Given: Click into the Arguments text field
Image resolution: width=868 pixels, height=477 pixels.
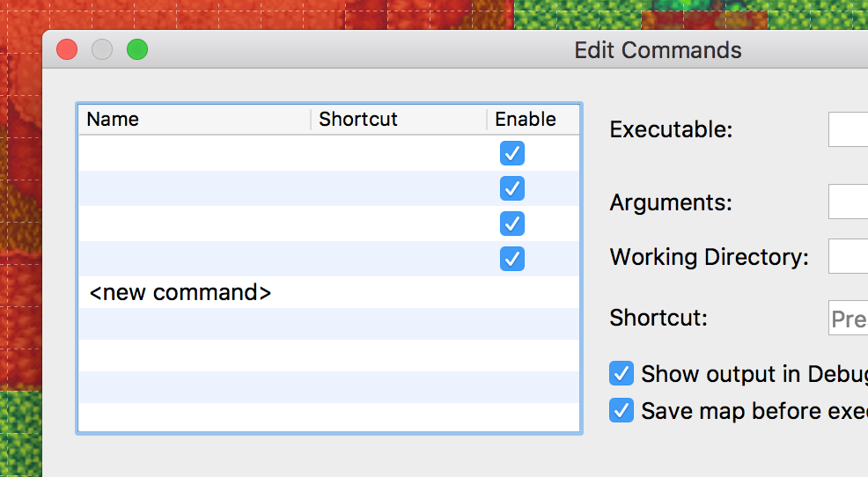Looking at the screenshot, I should pos(848,202).
